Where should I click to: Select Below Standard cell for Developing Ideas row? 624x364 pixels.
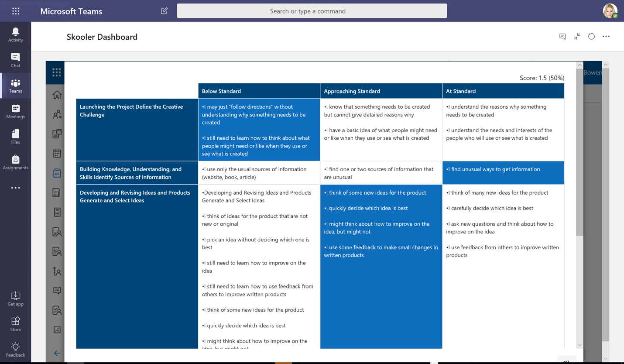(x=259, y=267)
